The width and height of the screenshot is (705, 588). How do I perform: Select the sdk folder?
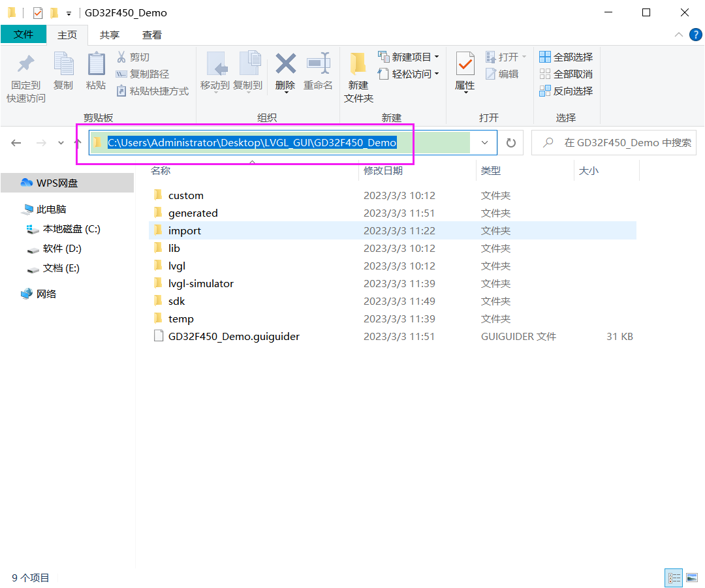(392, 302)
